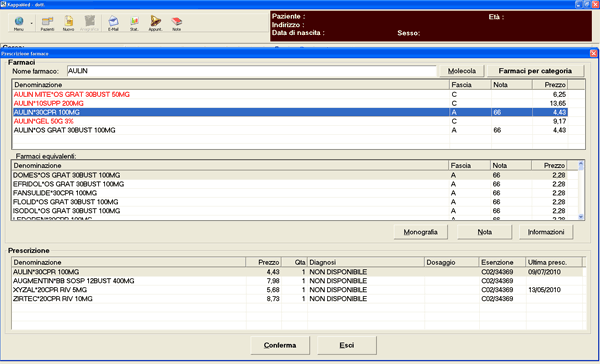Image resolution: width=600 pixels, height=364 pixels.
Task: Select ZIRTEC*20CPR RIV 10MG prescription row
Action: [x=297, y=299]
